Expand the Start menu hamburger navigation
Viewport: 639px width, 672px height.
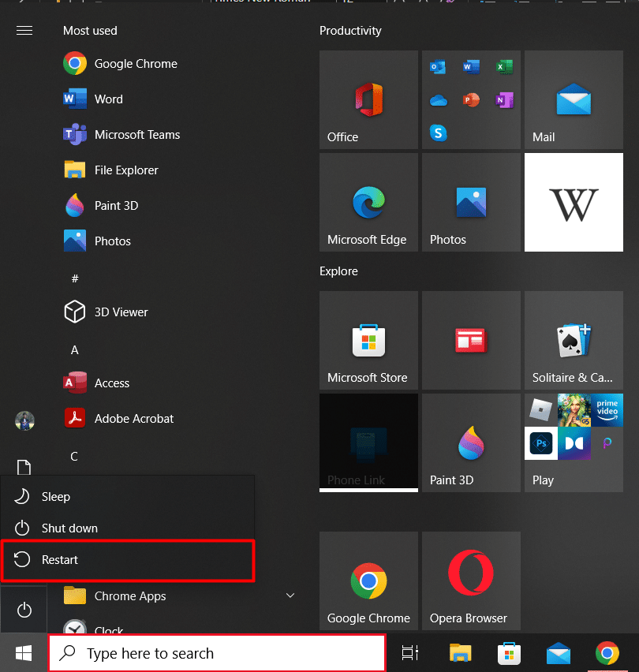pyautogui.click(x=24, y=31)
